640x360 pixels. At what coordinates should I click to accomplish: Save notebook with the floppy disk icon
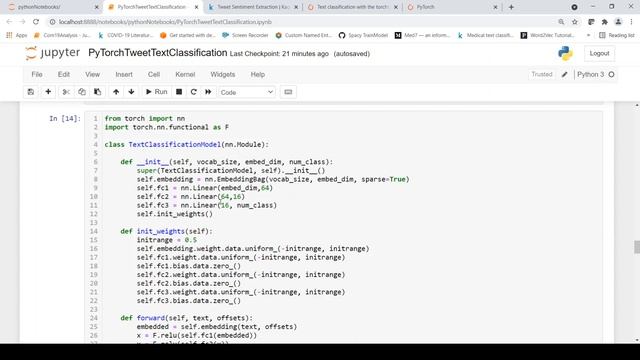pos(31,92)
